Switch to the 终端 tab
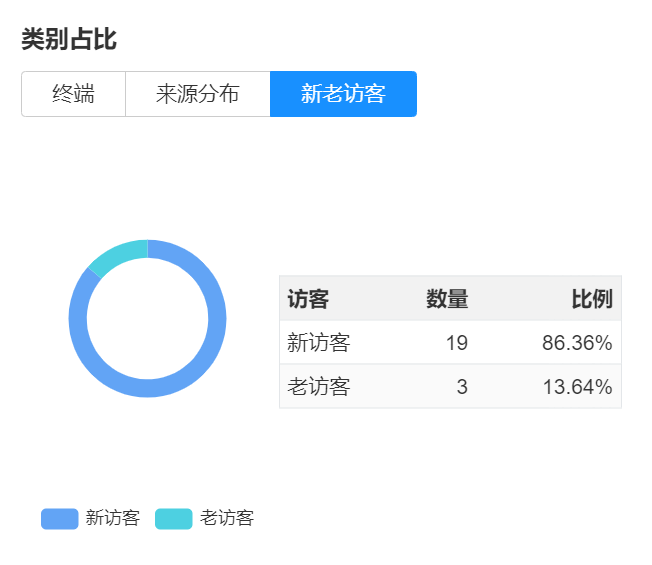 (x=73, y=94)
